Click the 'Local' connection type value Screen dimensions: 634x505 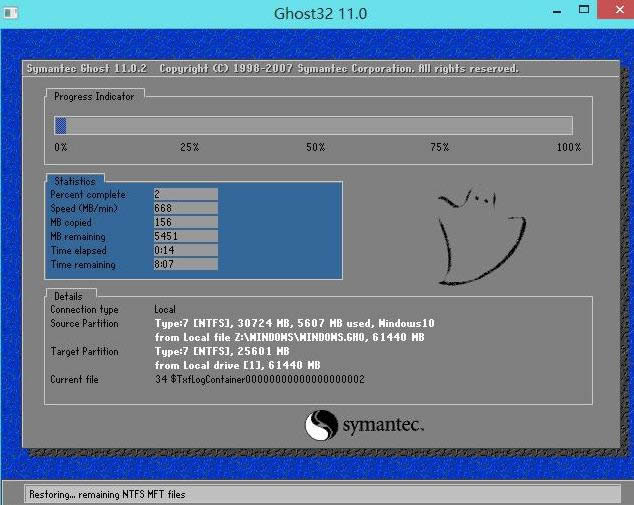click(165, 309)
